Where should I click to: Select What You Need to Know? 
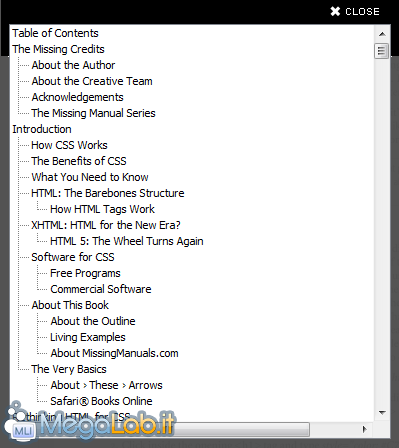click(90, 177)
